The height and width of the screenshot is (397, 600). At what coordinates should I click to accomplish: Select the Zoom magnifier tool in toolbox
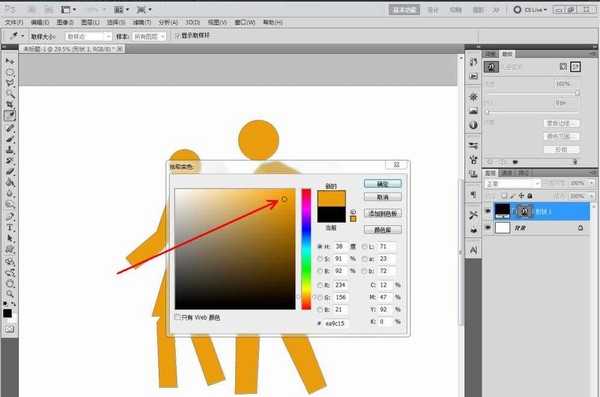(10, 294)
